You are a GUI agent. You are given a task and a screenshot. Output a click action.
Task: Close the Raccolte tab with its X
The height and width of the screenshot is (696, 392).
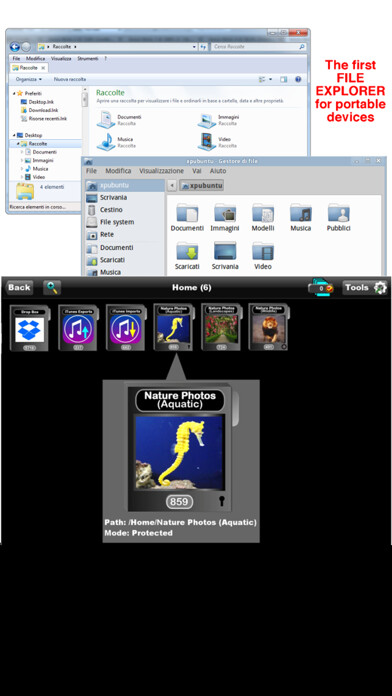click(x=44, y=68)
